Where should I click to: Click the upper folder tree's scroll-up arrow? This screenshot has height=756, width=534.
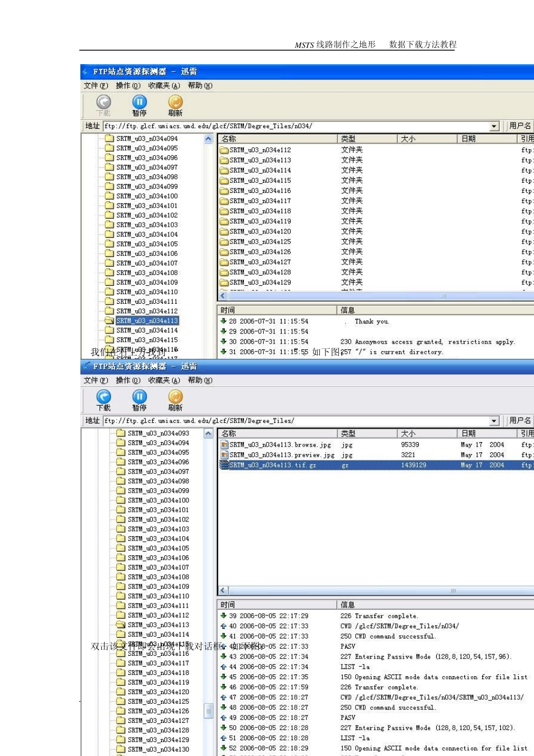(209, 139)
